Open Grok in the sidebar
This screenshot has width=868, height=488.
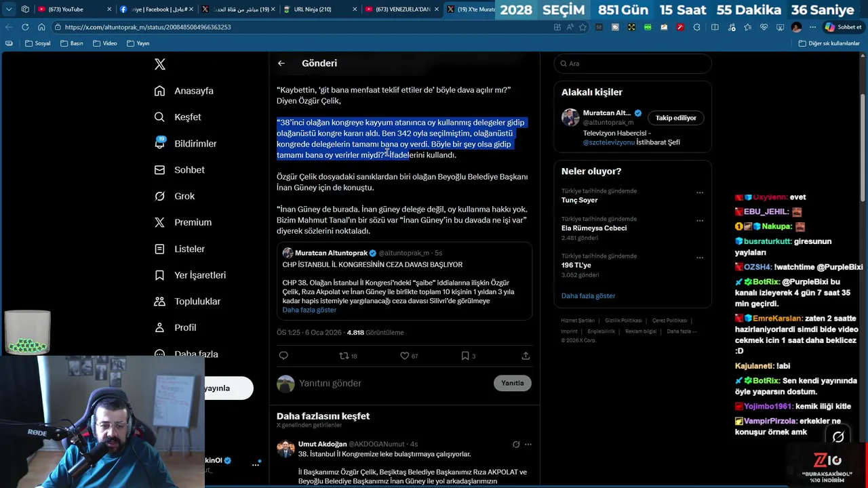click(x=175, y=196)
